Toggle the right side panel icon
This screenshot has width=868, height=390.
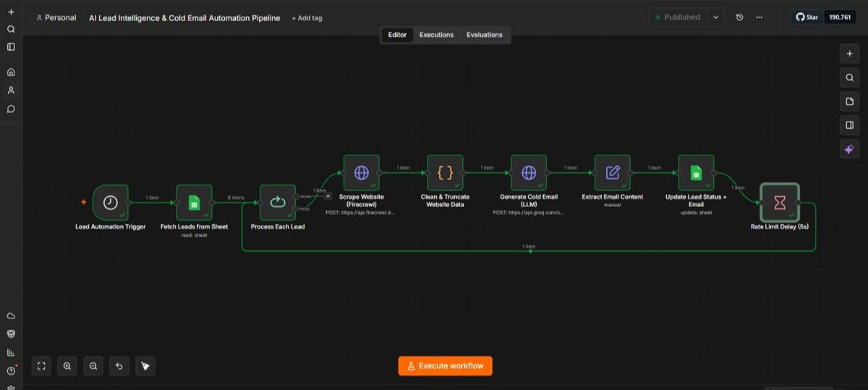849,125
